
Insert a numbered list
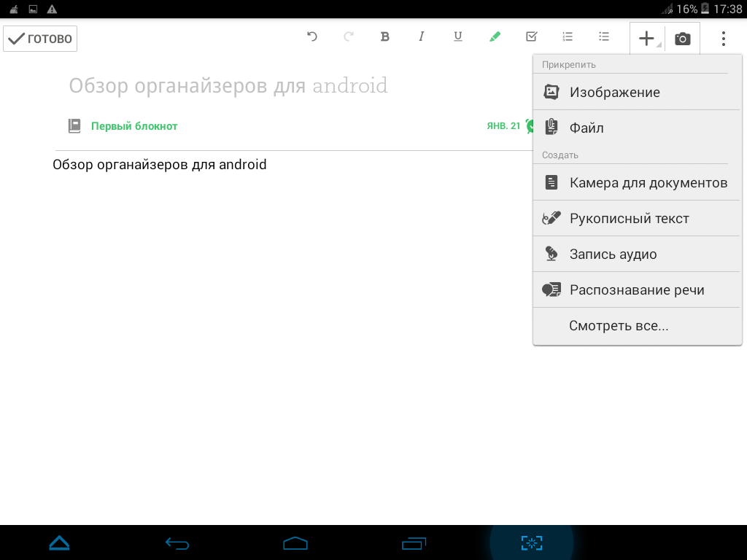coord(568,37)
